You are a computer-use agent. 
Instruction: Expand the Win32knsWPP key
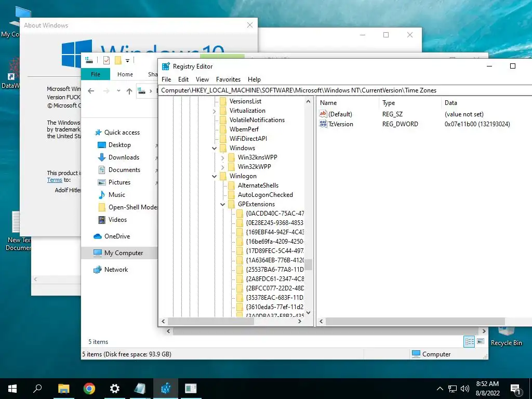(x=222, y=158)
